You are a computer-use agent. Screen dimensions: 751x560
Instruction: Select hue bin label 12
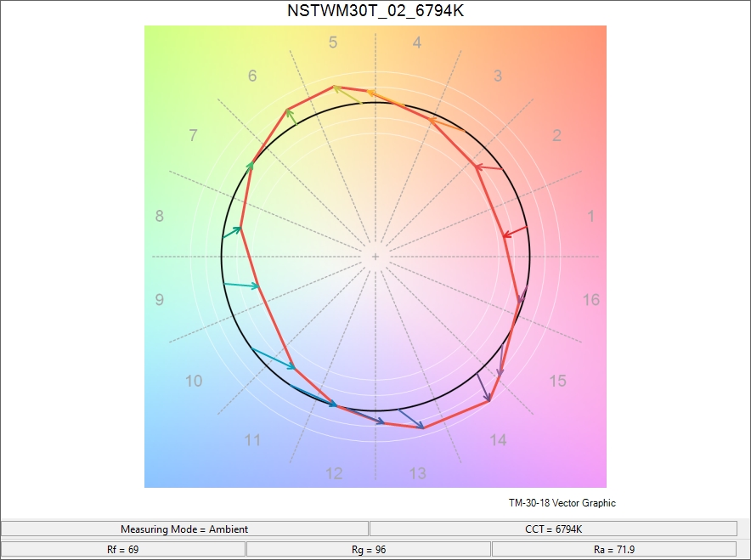pos(334,473)
